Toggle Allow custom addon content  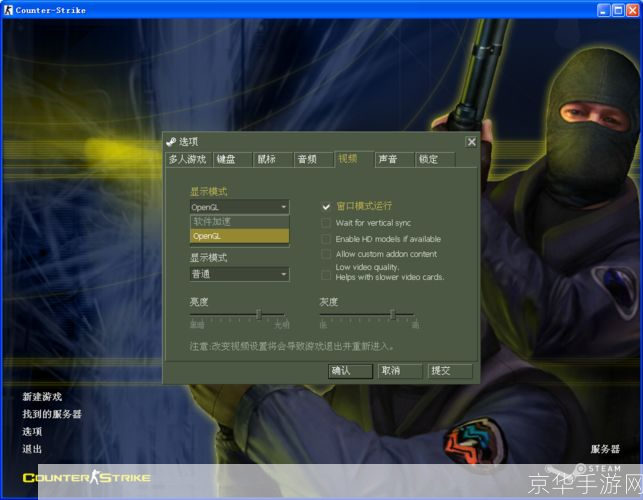tap(326, 254)
